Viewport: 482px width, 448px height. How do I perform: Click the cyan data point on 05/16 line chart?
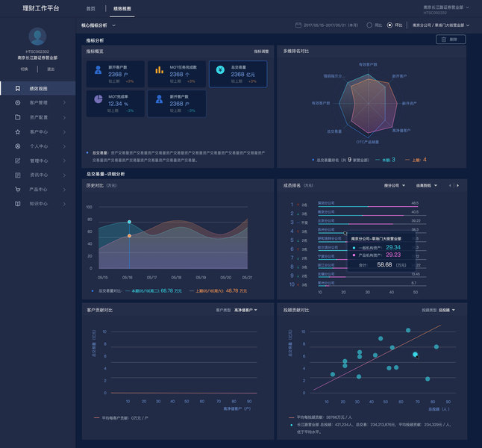click(129, 222)
